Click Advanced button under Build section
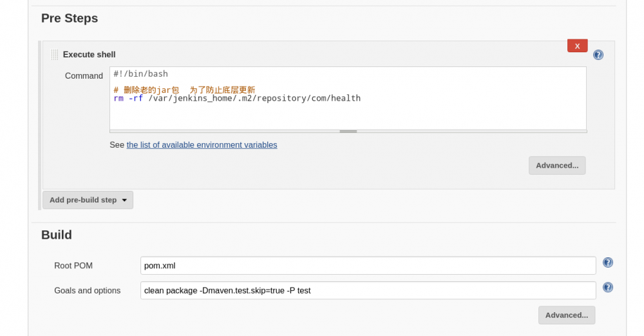Viewport: 644px width, 336px height. point(566,315)
